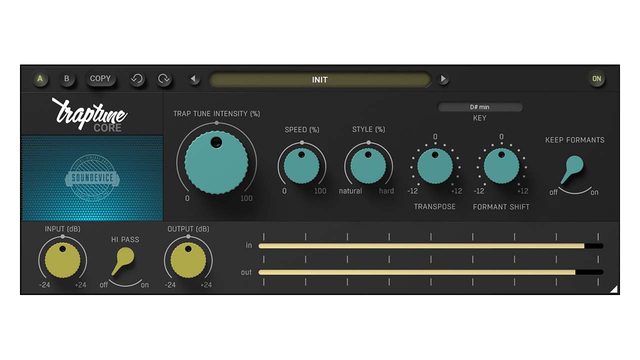The image size is (640, 360).
Task: Click the Out level meter
Action: [x=431, y=272]
